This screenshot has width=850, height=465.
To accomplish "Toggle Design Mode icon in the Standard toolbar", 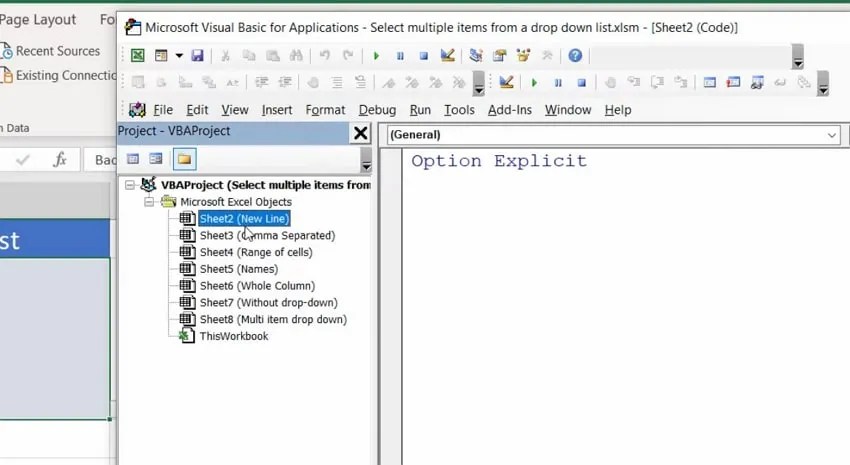I will tap(447, 55).
